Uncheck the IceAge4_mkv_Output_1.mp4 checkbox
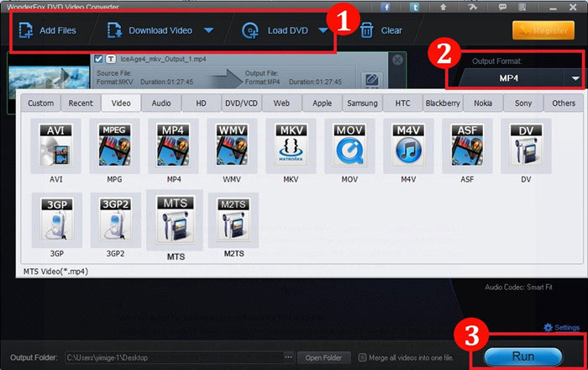The height and width of the screenshot is (370, 588). click(x=98, y=59)
